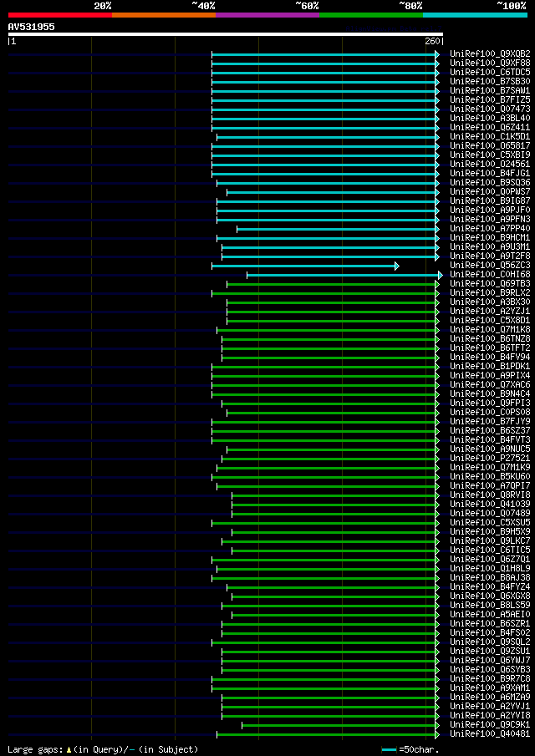Viewport: 535px width, 756px height.
Task: Open hit UniRef100_B7SB30
Action: [490, 82]
